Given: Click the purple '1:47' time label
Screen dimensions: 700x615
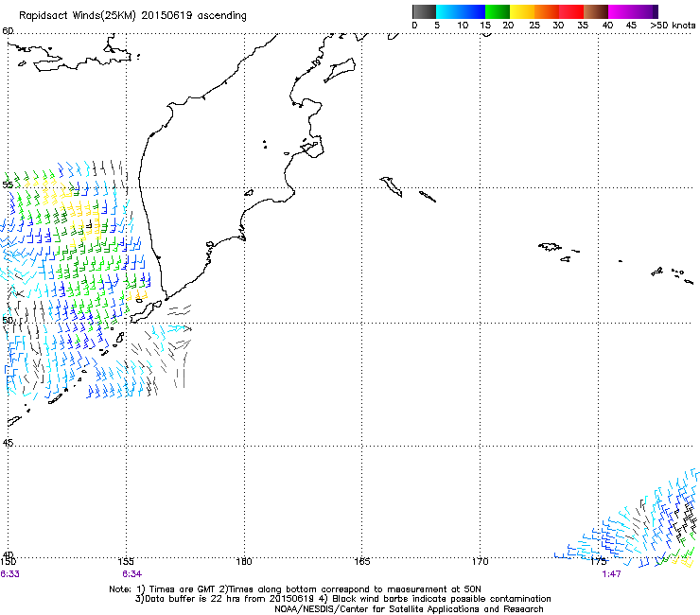Looking at the screenshot, I should 611,574.
